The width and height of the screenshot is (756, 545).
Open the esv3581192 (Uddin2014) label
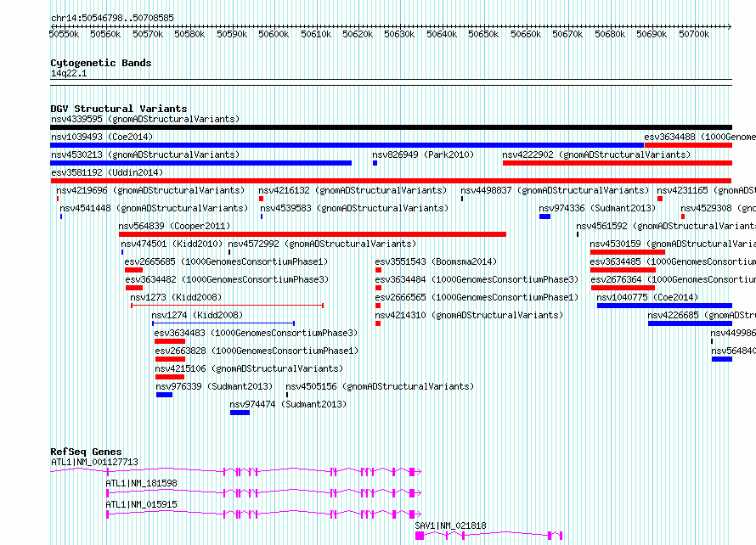(x=107, y=172)
